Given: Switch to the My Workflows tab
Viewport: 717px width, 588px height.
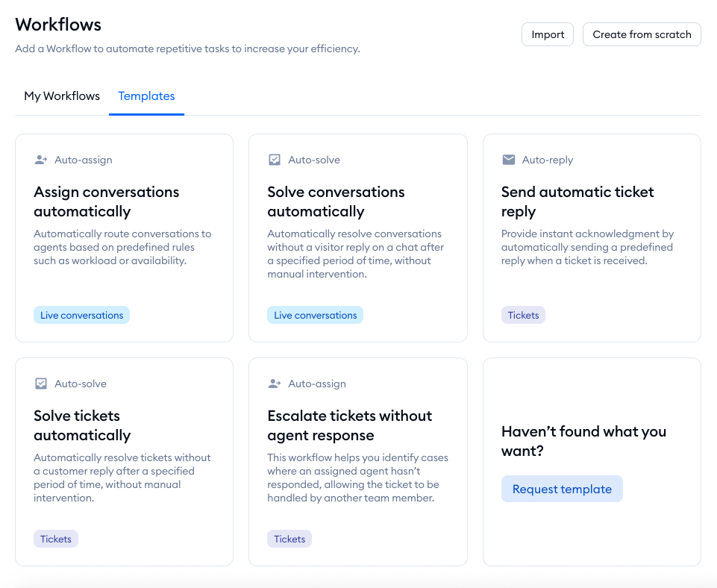Looking at the screenshot, I should [x=62, y=96].
